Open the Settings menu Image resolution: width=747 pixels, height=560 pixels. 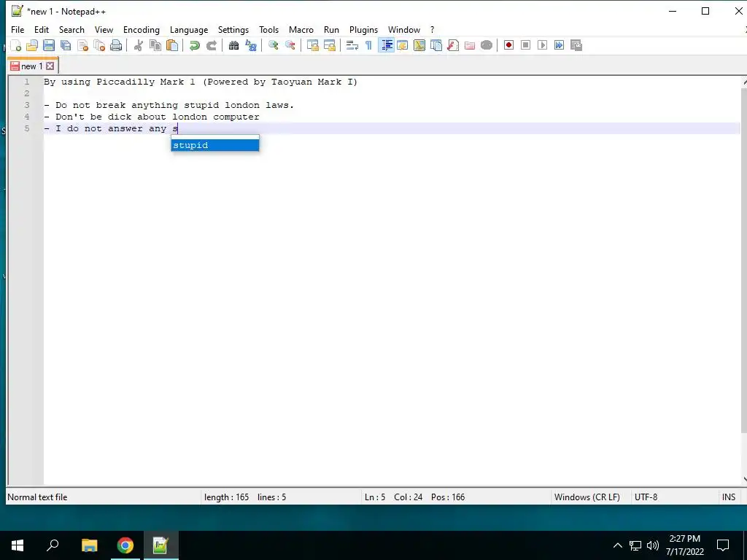[233, 29]
